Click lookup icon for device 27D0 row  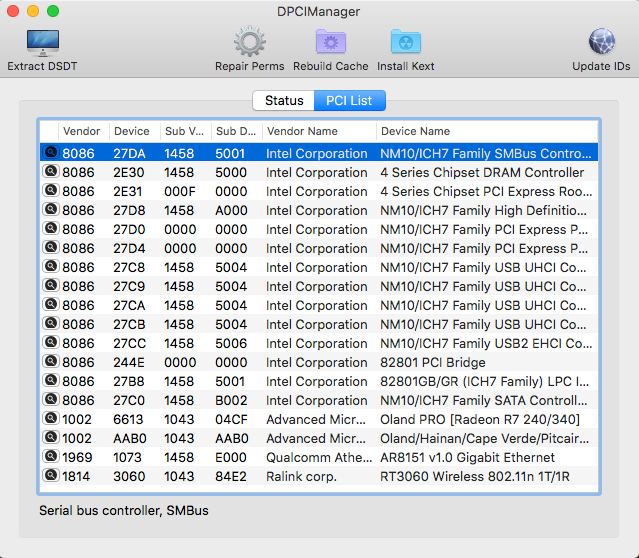point(51,228)
